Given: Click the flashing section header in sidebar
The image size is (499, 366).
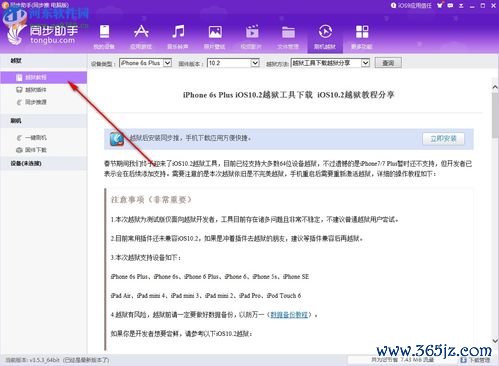Looking at the screenshot, I should [x=16, y=121].
